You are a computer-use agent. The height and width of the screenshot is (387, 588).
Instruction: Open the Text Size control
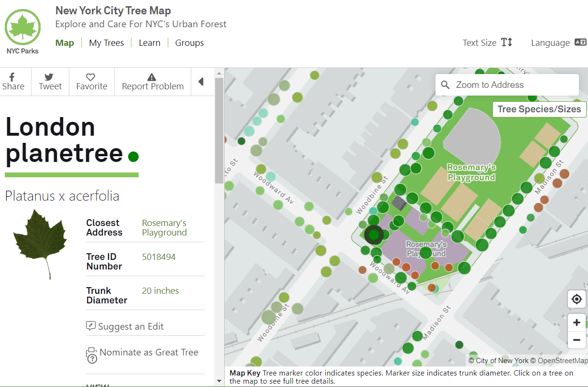pyautogui.click(x=487, y=43)
